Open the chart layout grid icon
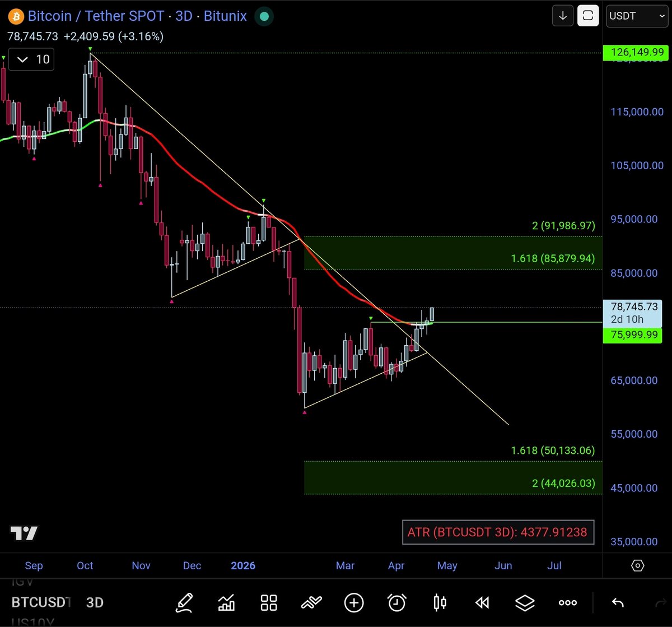672x627 pixels. coord(269,602)
